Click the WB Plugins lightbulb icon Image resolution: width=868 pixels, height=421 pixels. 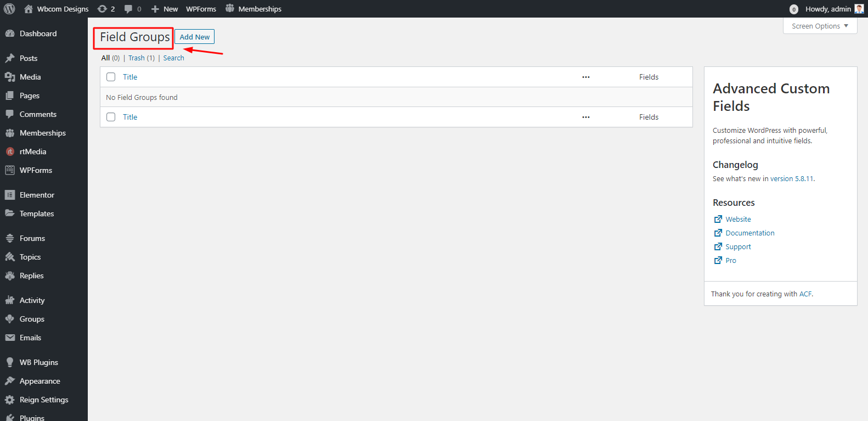[x=10, y=362]
